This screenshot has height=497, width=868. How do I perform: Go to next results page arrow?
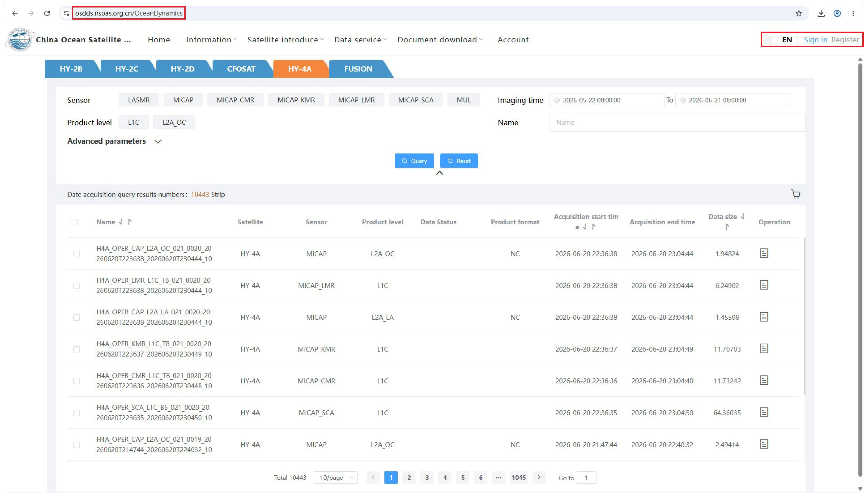click(x=539, y=478)
